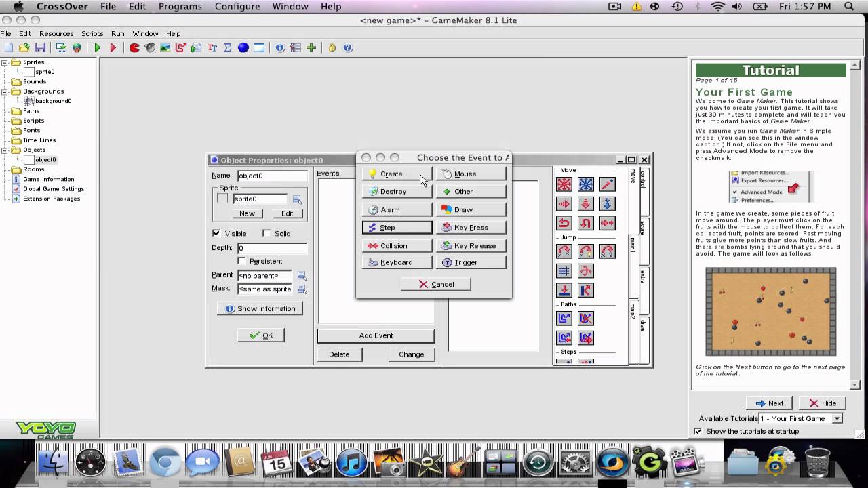Go to the Next tutorial page
Image resolution: width=868 pixels, height=488 pixels.
click(x=769, y=403)
